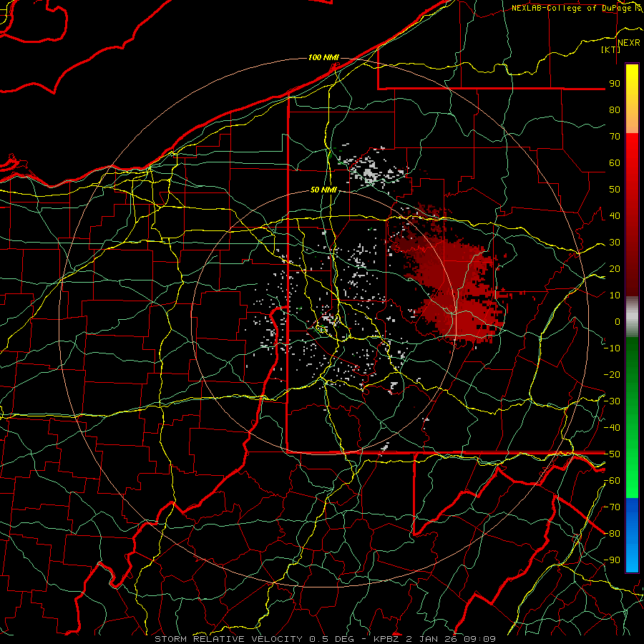Click the "50 NMI" range ring label
Screen dimensions: 644x644
tap(323, 190)
